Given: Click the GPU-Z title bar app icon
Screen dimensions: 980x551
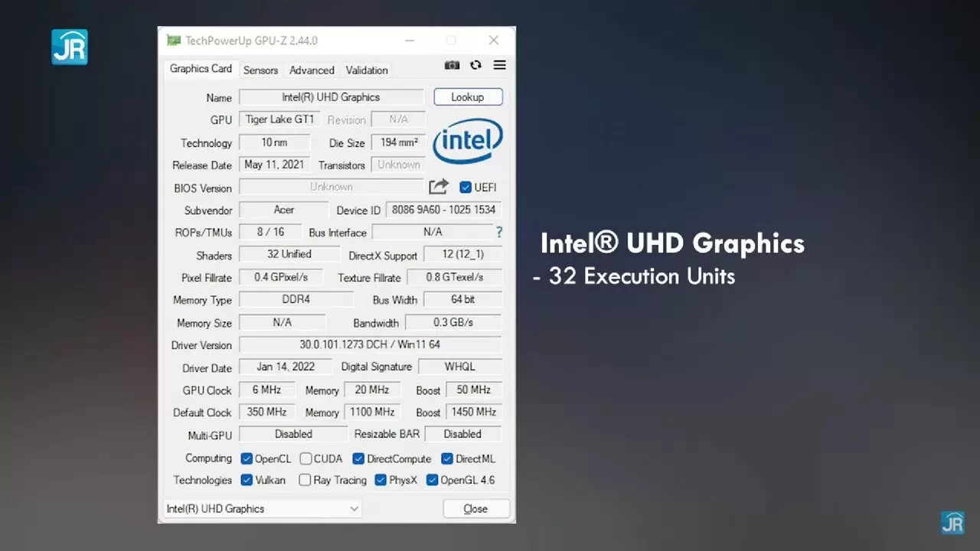Looking at the screenshot, I should [174, 41].
